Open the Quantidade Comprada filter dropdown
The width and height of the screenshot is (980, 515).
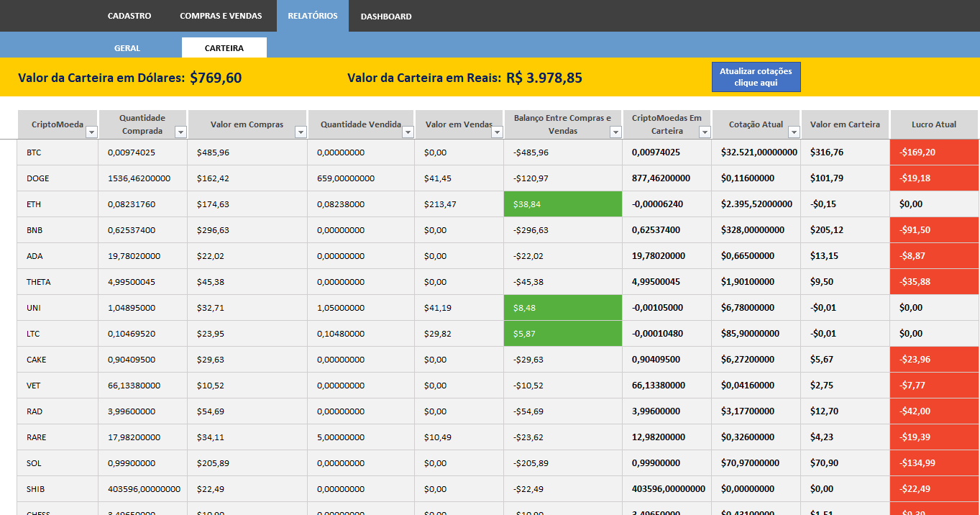tap(180, 132)
